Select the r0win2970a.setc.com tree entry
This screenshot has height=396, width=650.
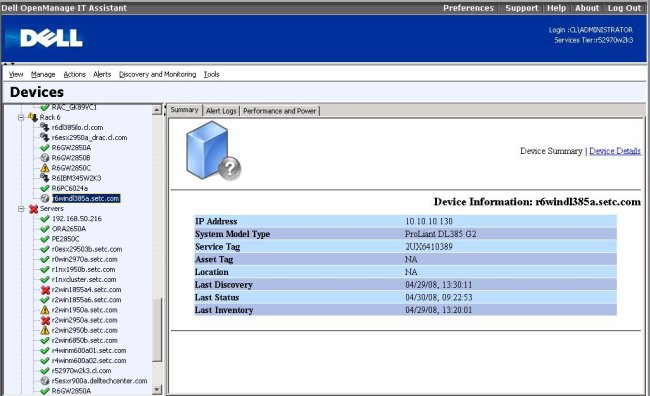(85, 259)
